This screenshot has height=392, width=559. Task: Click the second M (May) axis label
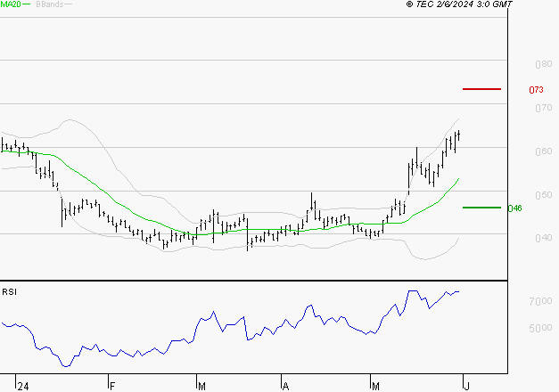point(375,387)
